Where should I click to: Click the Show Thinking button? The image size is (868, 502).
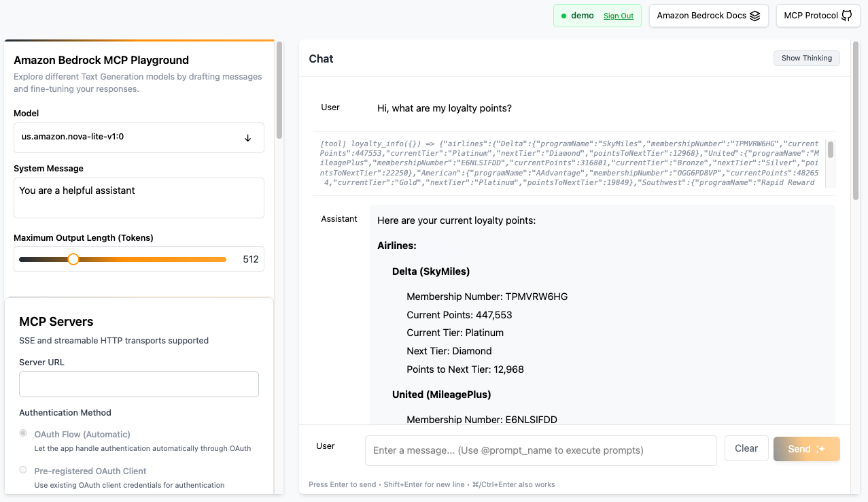[x=807, y=58]
